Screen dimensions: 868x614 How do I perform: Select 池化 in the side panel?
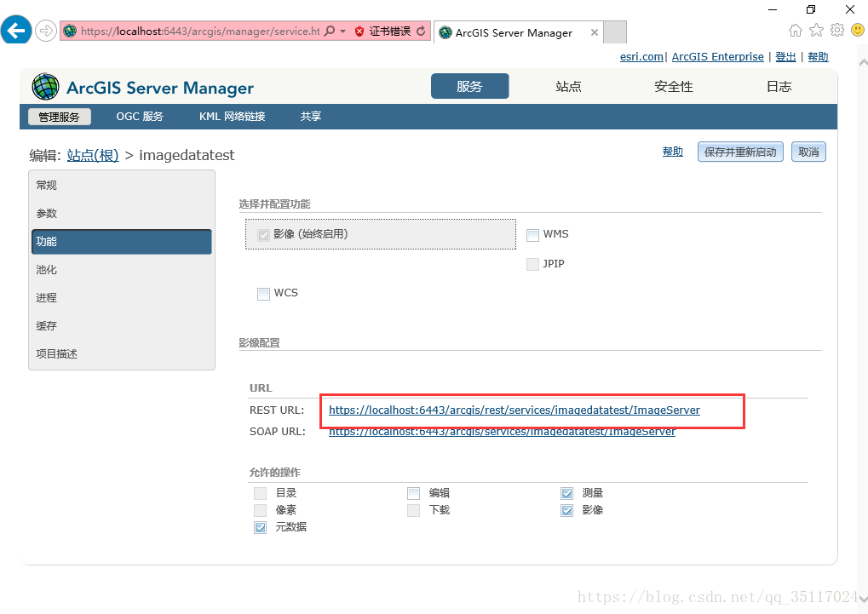pos(121,270)
